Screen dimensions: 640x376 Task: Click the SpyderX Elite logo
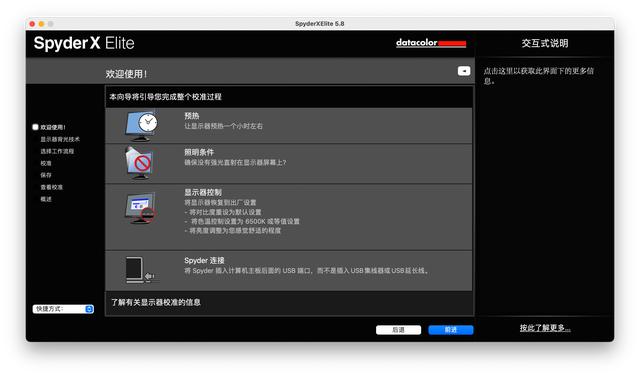point(84,43)
